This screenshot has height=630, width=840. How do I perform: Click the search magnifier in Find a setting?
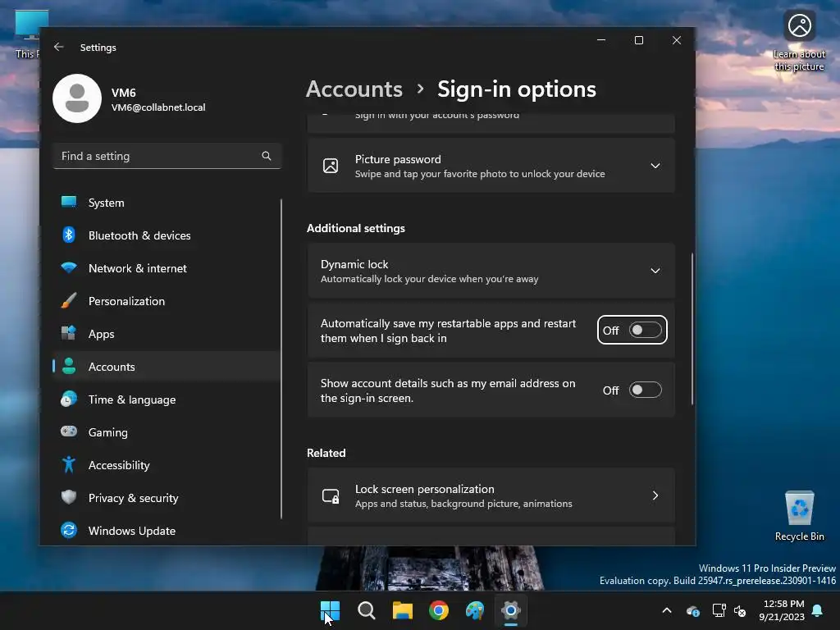(267, 156)
